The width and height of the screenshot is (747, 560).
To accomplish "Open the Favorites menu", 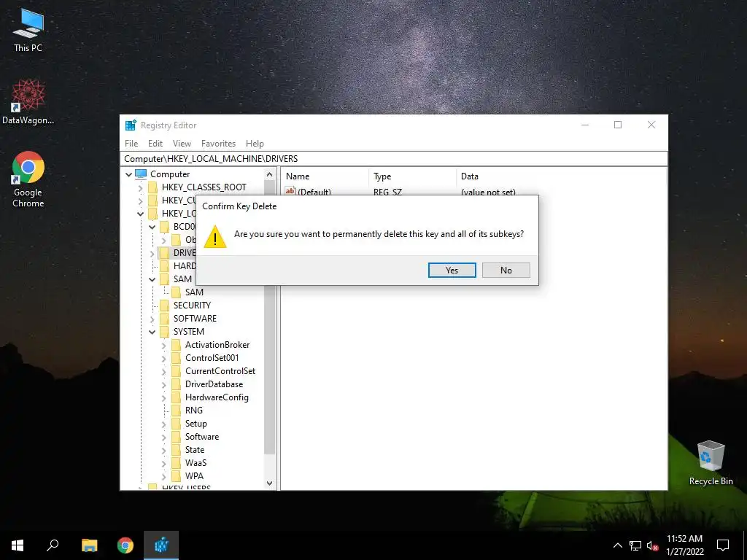I will click(218, 144).
